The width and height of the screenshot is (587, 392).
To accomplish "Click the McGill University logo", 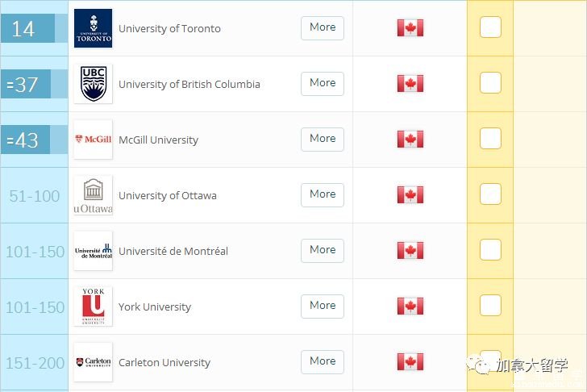I will point(93,140).
